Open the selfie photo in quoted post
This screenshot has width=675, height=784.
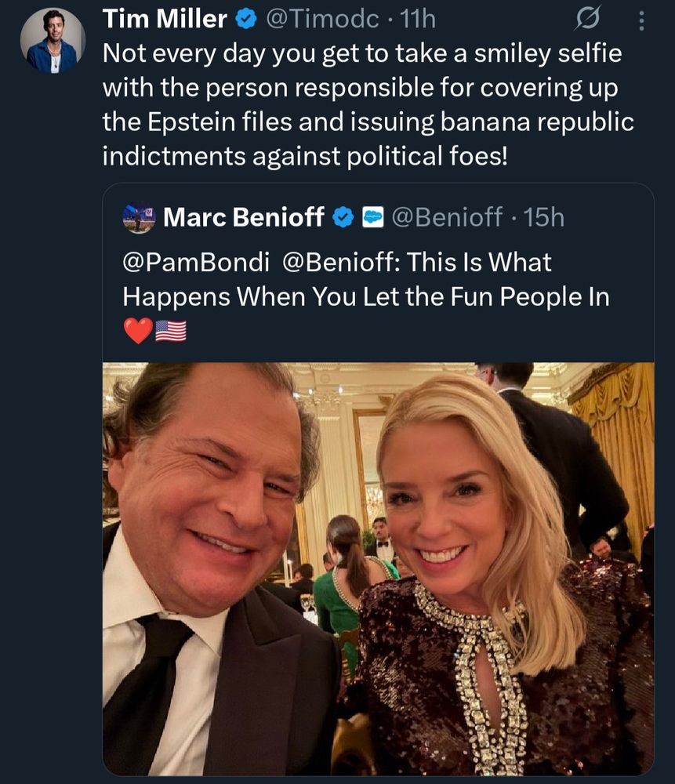pyautogui.click(x=378, y=568)
